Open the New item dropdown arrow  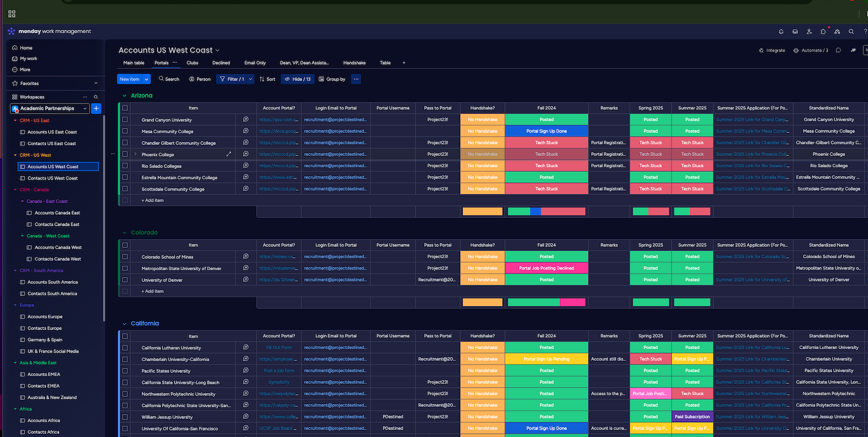tap(147, 79)
